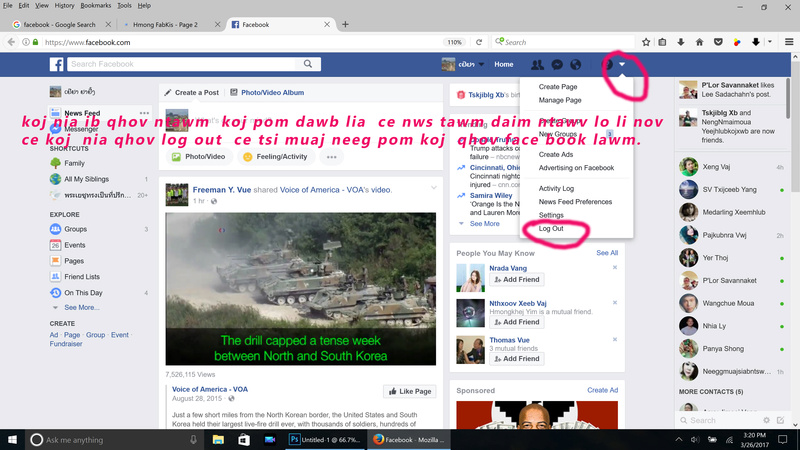Go to Firefox home icon
800x450 pixels.
click(699, 42)
